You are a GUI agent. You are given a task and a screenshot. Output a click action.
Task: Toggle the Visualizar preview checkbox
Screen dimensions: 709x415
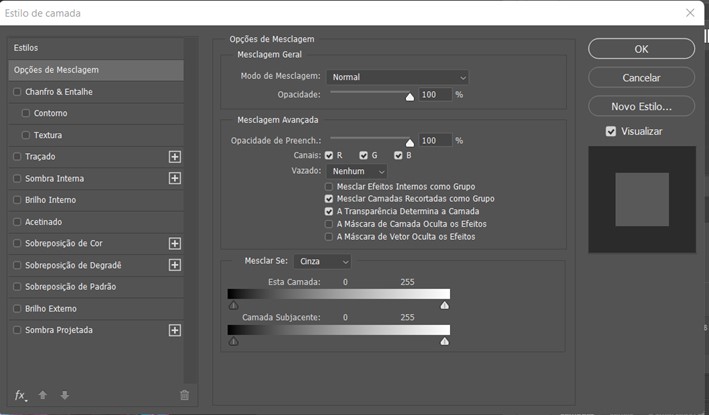(611, 132)
